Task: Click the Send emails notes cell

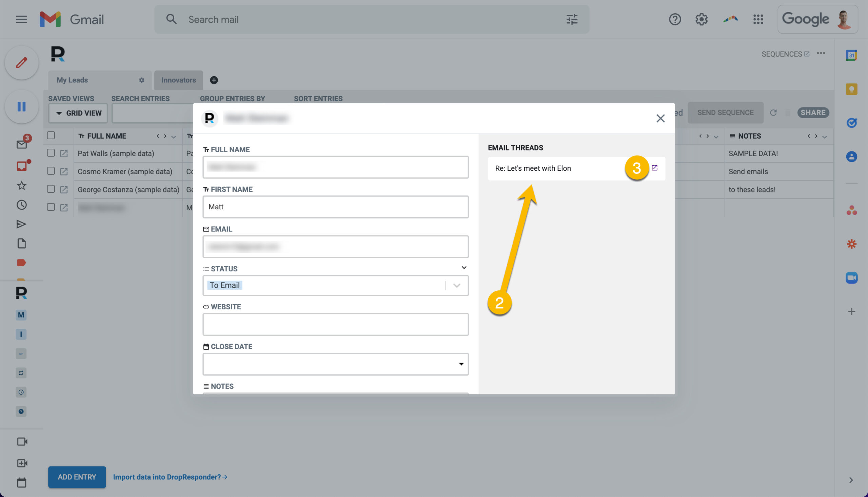Action: point(778,171)
